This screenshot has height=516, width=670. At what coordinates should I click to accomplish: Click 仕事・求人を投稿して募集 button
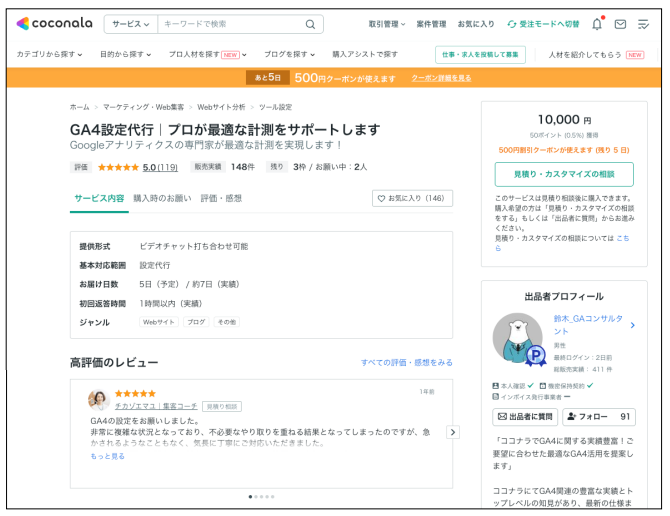(480, 55)
